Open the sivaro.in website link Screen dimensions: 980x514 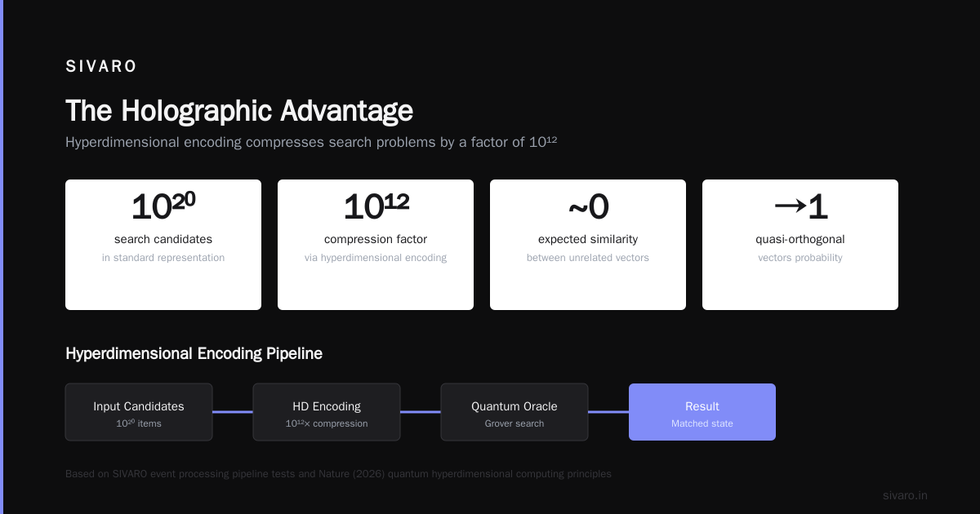click(905, 495)
